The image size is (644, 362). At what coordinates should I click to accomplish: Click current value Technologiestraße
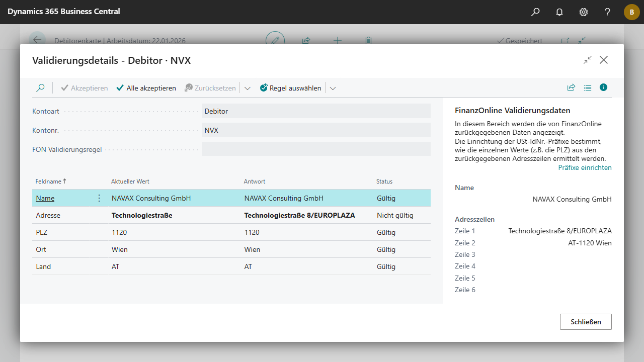[142, 215]
